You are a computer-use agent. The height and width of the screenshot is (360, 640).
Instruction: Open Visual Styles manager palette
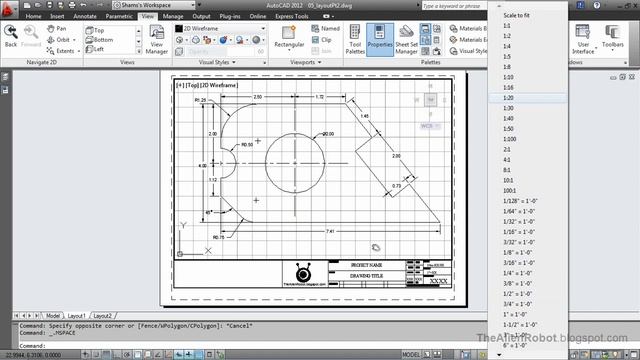[468, 51]
